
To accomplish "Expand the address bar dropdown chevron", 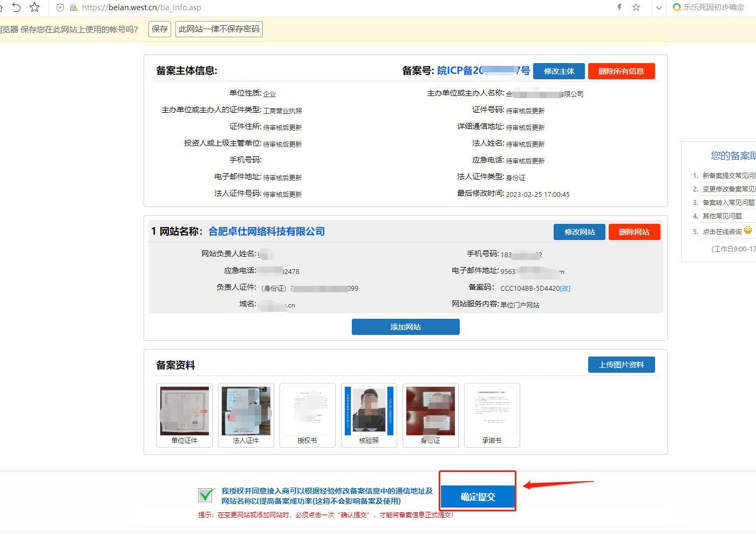I will (x=659, y=8).
